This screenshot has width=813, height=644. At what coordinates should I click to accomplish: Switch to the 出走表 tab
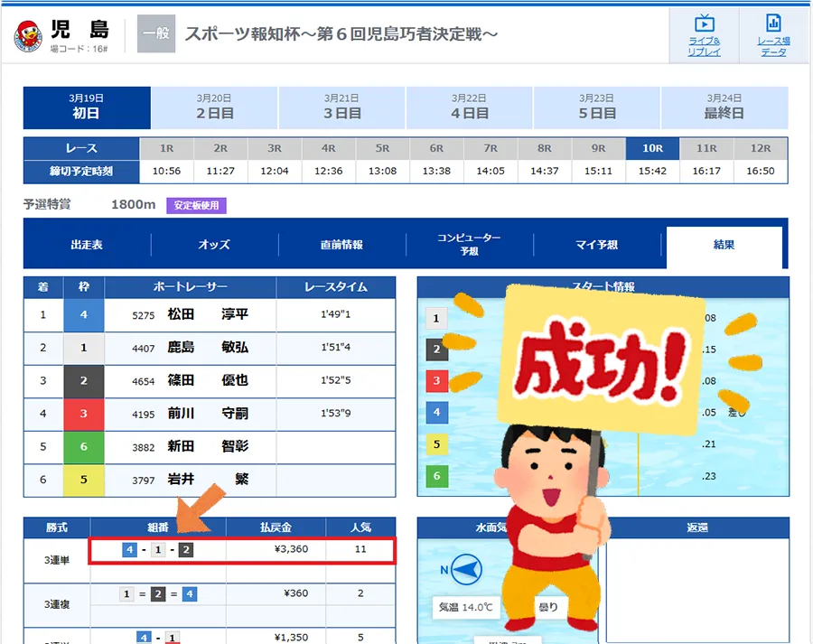(x=87, y=245)
